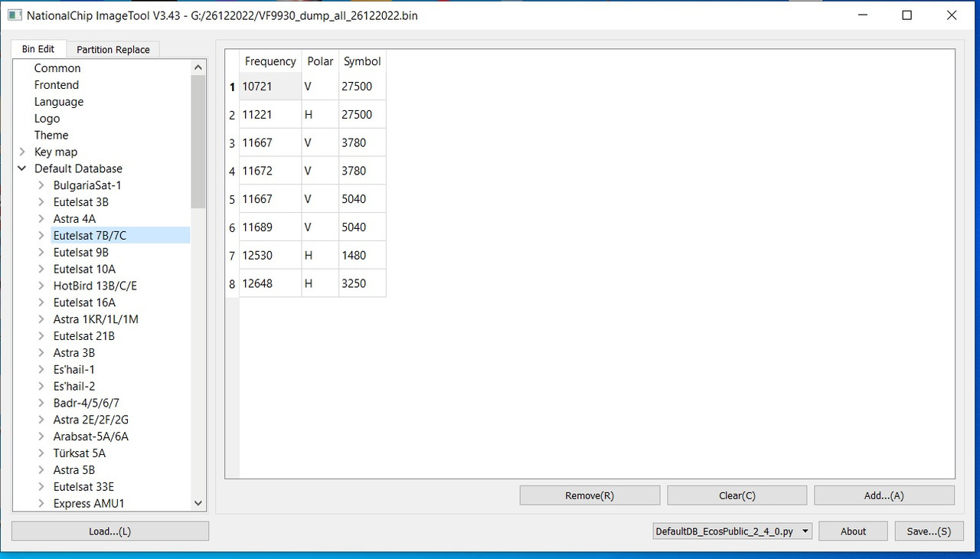Expand the Türksat 5A satellite node
Image resolution: width=980 pixels, height=559 pixels.
tap(41, 453)
